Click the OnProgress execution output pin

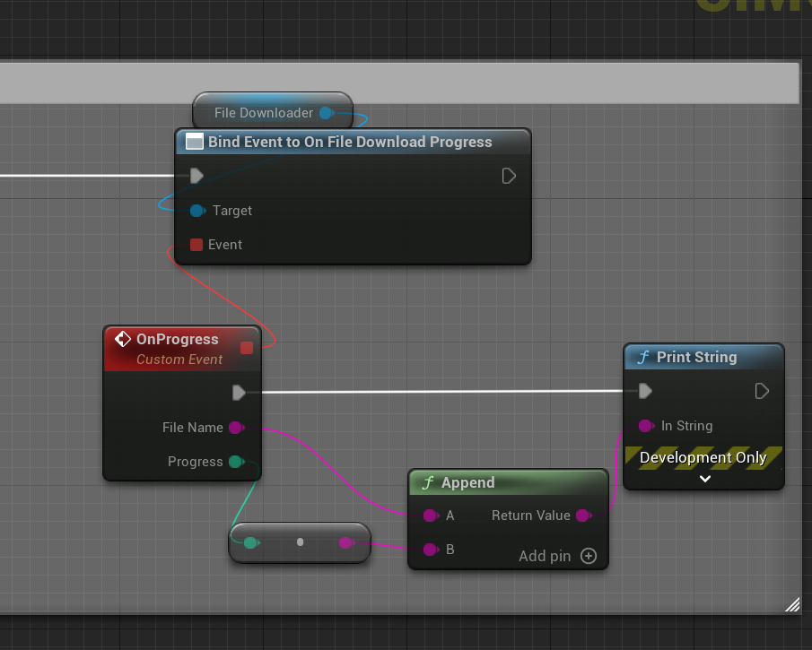click(239, 393)
